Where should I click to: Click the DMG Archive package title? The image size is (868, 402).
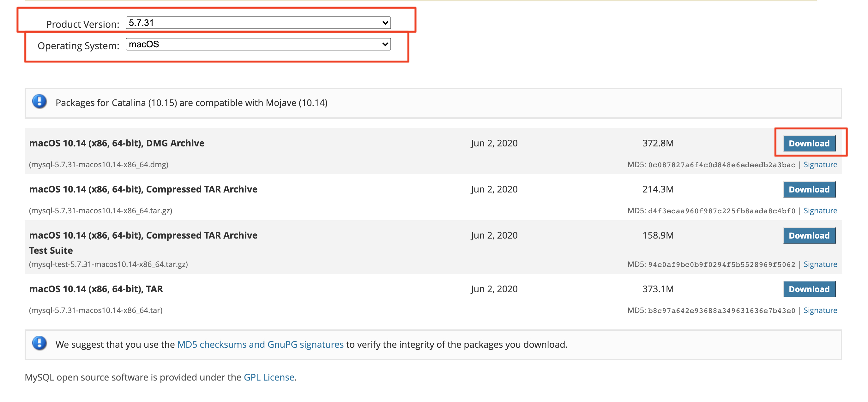(x=117, y=143)
